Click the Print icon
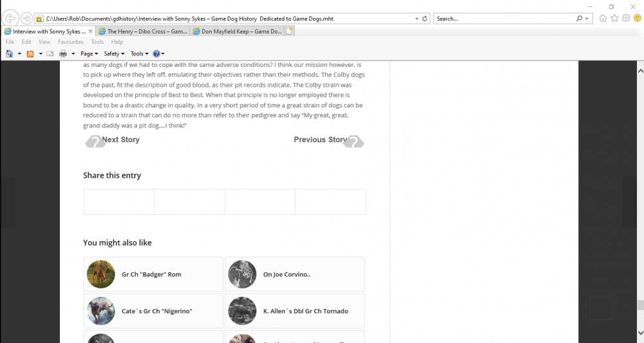The width and height of the screenshot is (644, 343). click(63, 54)
